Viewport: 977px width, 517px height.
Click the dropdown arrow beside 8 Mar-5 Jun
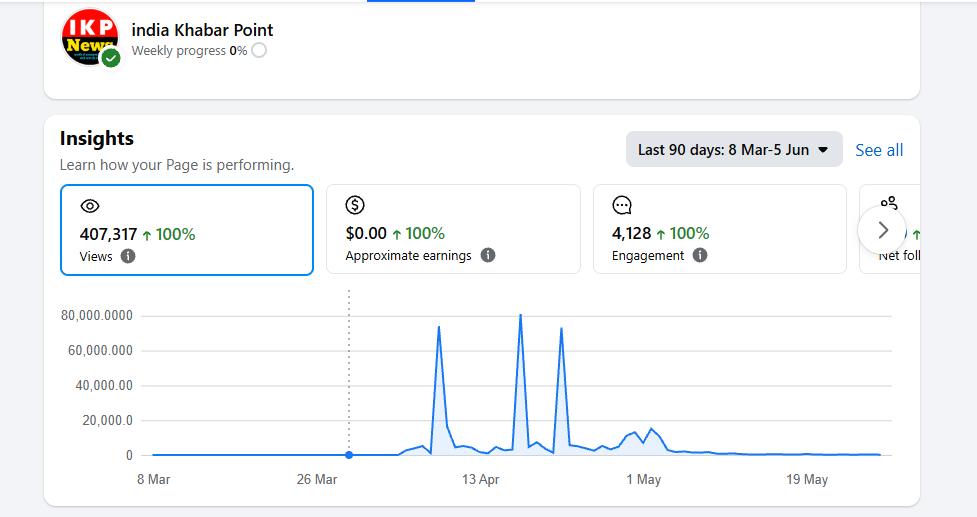point(823,150)
